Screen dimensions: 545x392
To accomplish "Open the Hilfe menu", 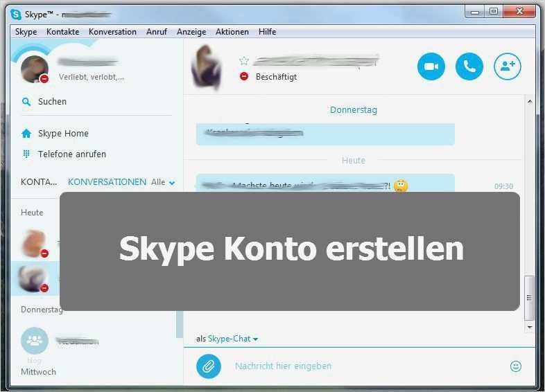I will [267, 32].
